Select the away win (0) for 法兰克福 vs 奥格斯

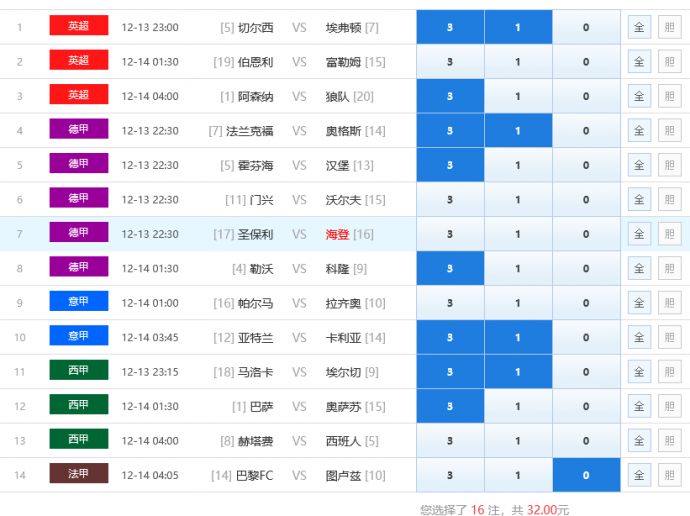586,131
